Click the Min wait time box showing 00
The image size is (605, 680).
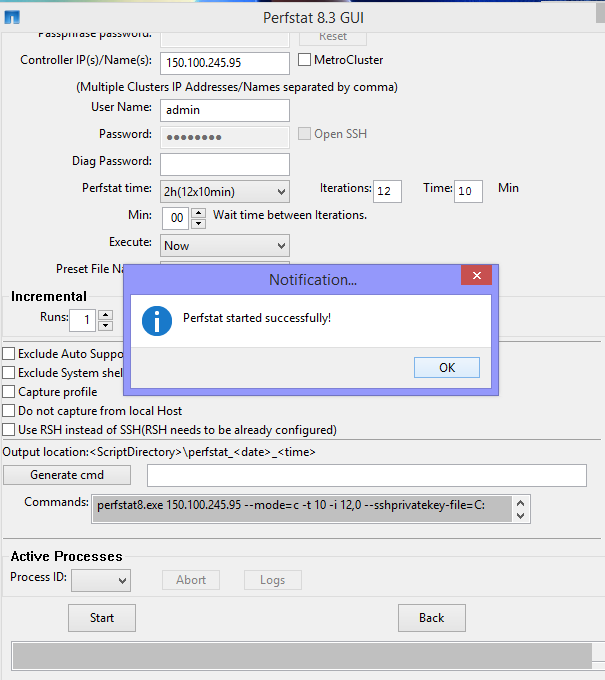(175, 218)
